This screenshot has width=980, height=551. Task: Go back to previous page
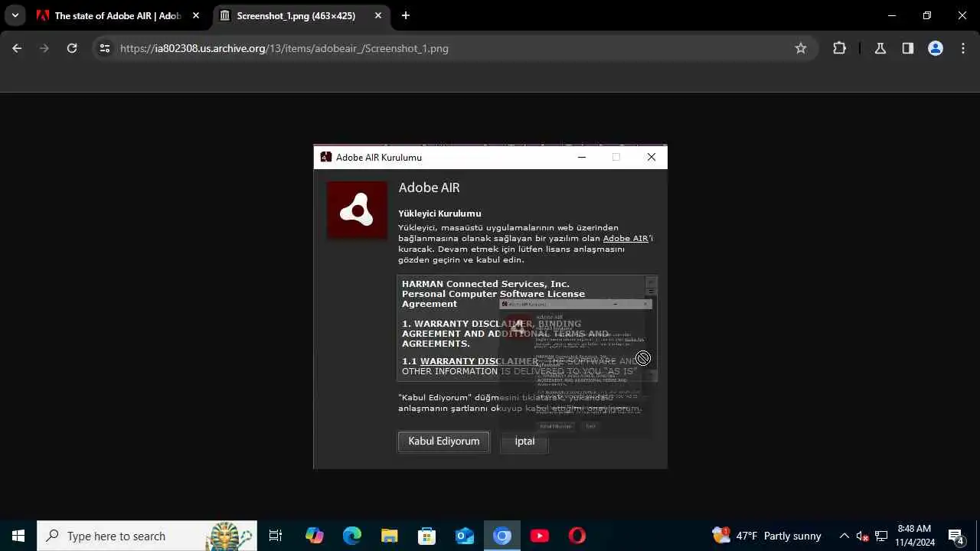tap(17, 48)
